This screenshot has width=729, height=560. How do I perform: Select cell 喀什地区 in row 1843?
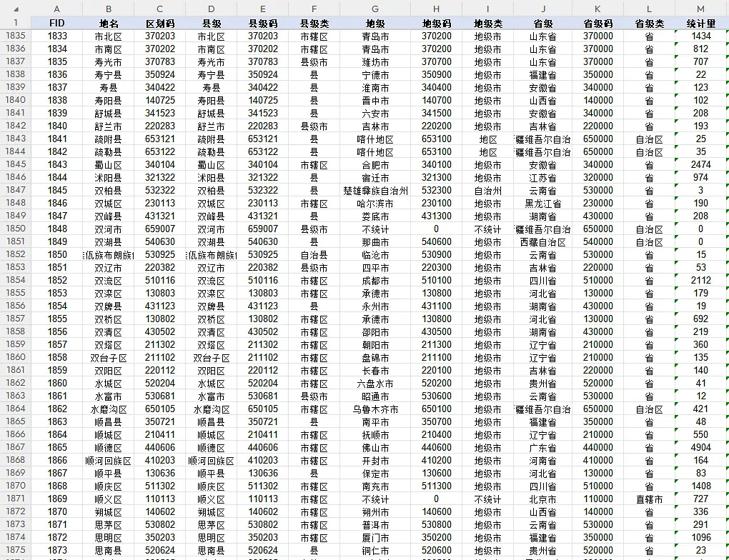tap(375, 139)
